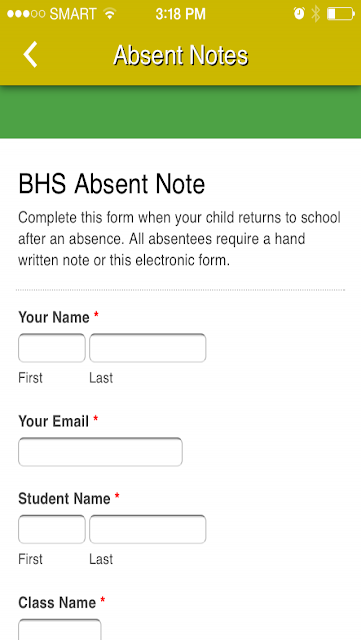This screenshot has width=361, height=640.
Task: Tap the SMART carrier label
Action: pos(73,14)
